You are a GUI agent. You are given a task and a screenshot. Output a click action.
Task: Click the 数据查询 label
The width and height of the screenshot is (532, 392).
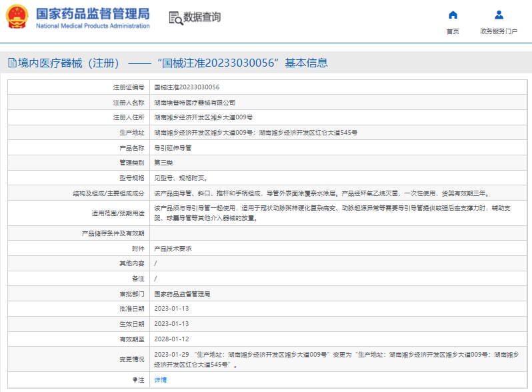202,17
